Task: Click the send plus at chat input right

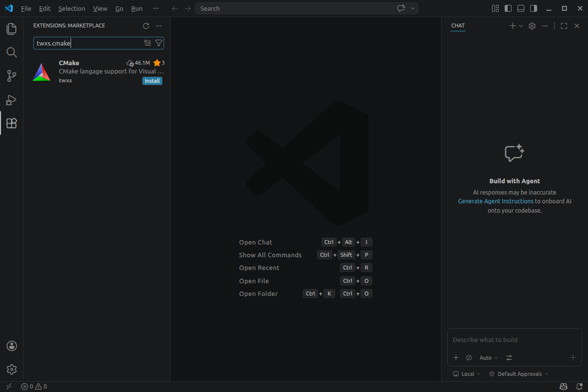Action: tap(573, 358)
